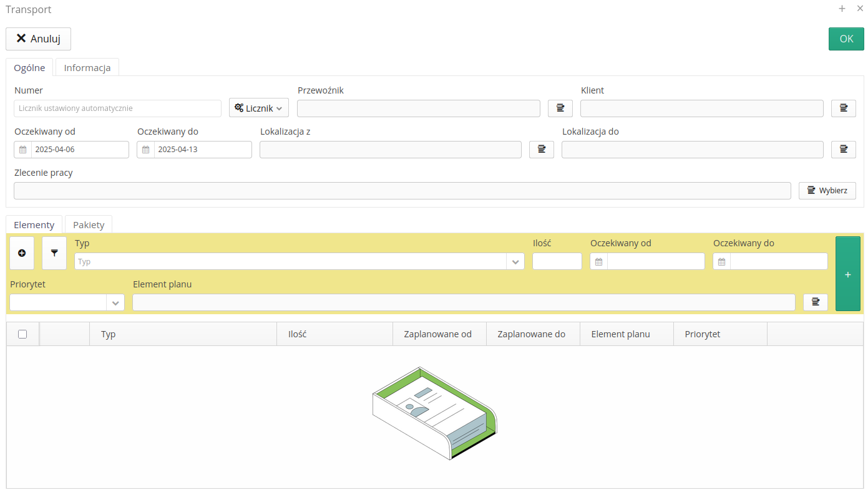Image resolution: width=868 pixels, height=495 pixels.
Task: Click the filter funnel icon
Action: [x=54, y=253]
